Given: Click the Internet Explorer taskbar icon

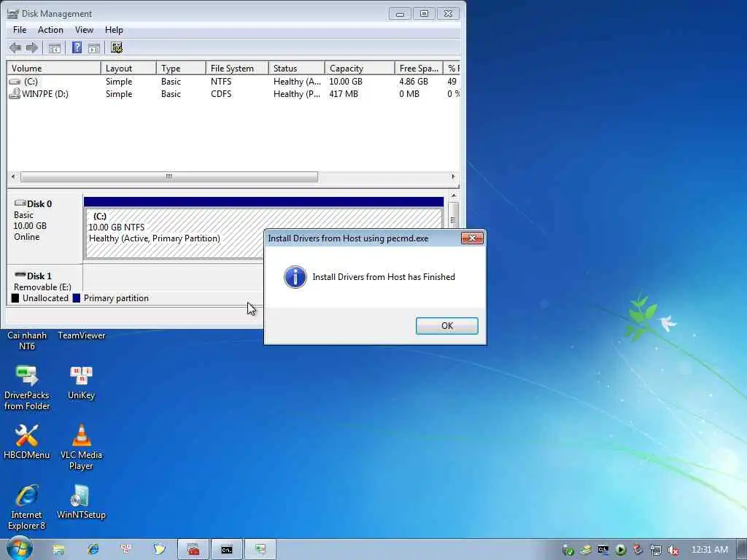Looking at the screenshot, I should [93, 550].
